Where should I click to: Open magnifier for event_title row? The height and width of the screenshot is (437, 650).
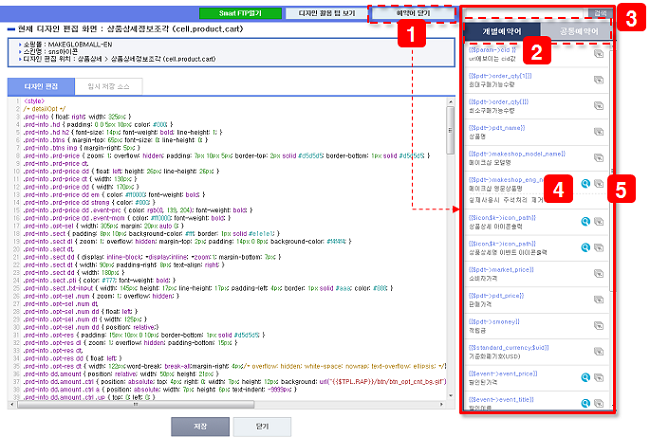pos(585,403)
